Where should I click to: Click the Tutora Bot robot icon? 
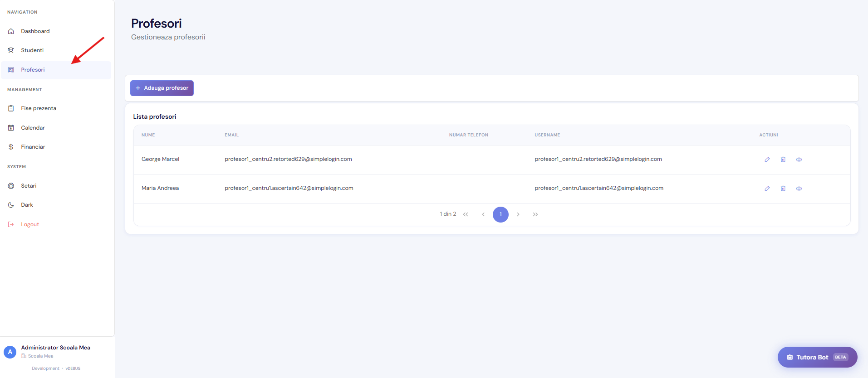[x=790, y=357]
